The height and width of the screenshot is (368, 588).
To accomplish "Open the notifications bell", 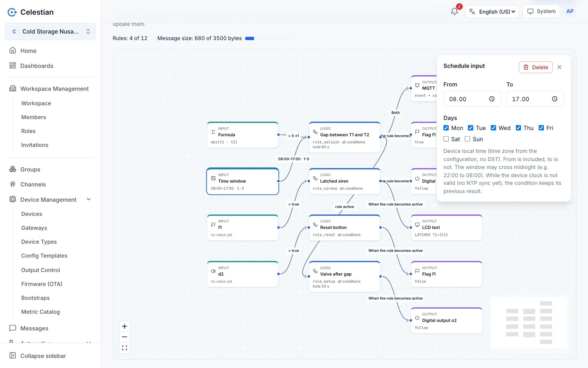I will pyautogui.click(x=454, y=11).
